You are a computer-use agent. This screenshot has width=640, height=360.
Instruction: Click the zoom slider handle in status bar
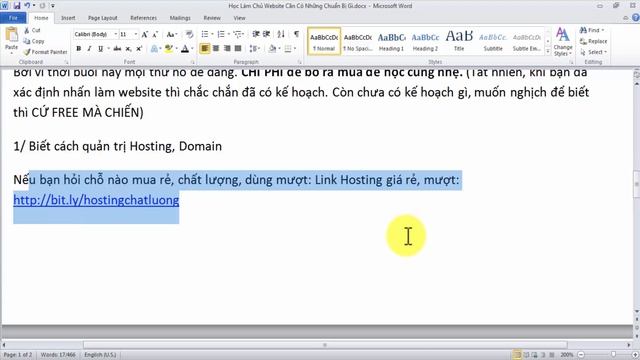coord(613,355)
